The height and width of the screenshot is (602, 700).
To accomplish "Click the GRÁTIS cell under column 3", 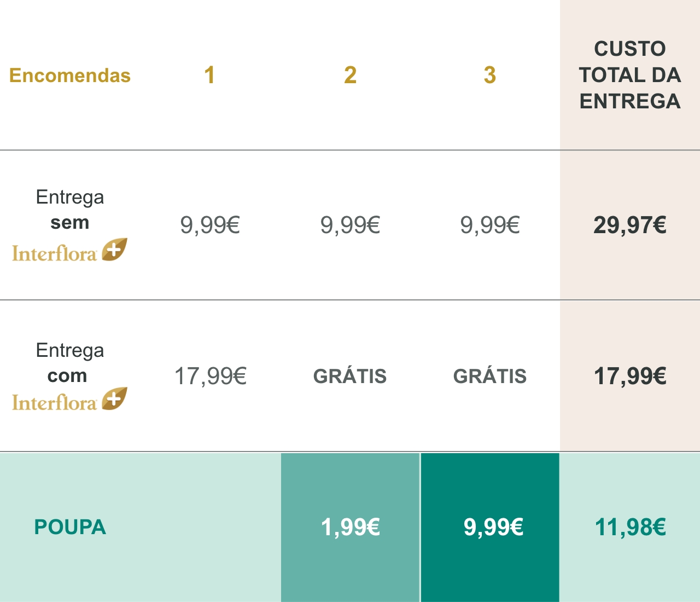I will coord(490,376).
